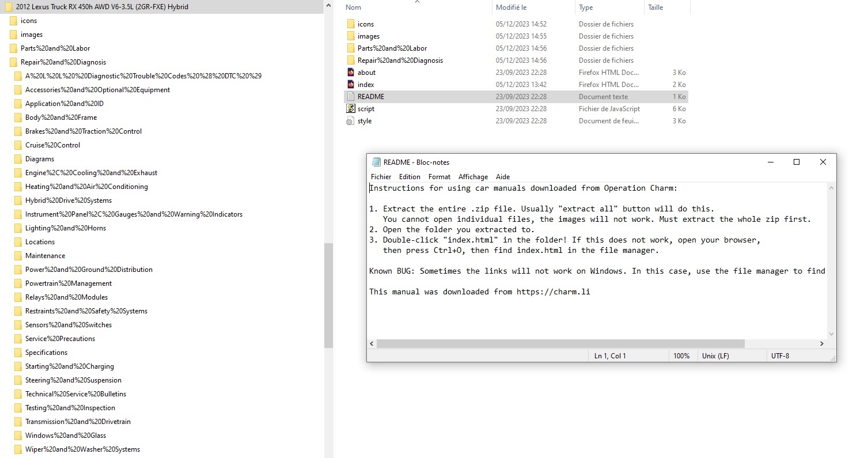The image size is (868, 458).
Task: Click Notepad horizontal scrollbar right arrow
Action: tap(821, 343)
